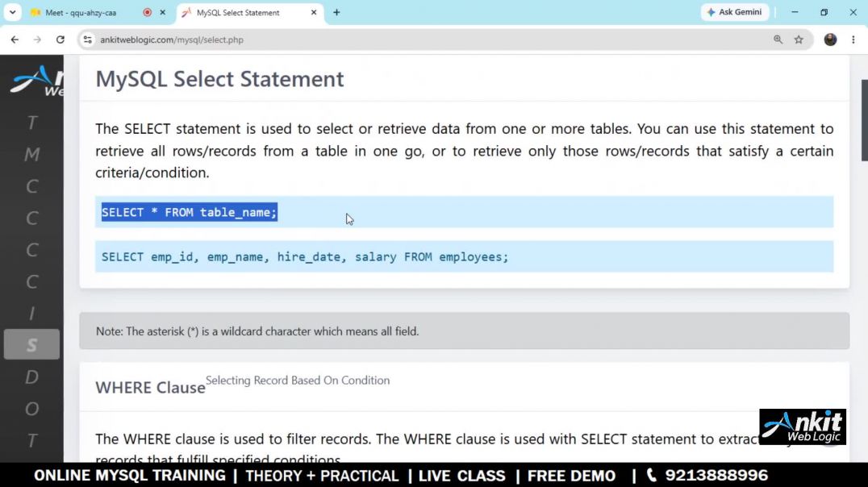Viewport: 868px width, 487px height.
Task: Open a new browser tab
Action: click(336, 12)
